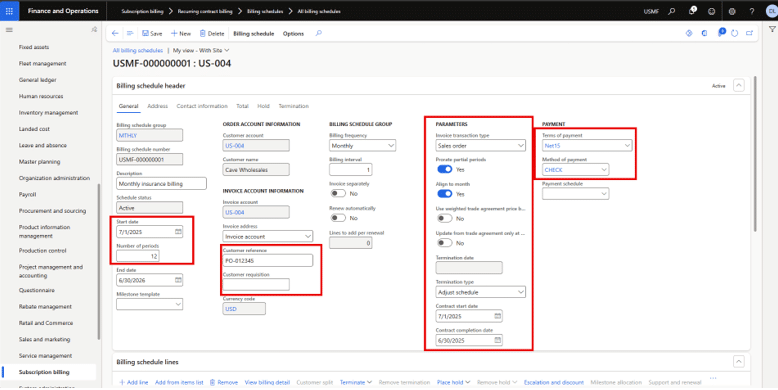
Task: Click the show list icon beside back arrow
Action: tap(130, 33)
